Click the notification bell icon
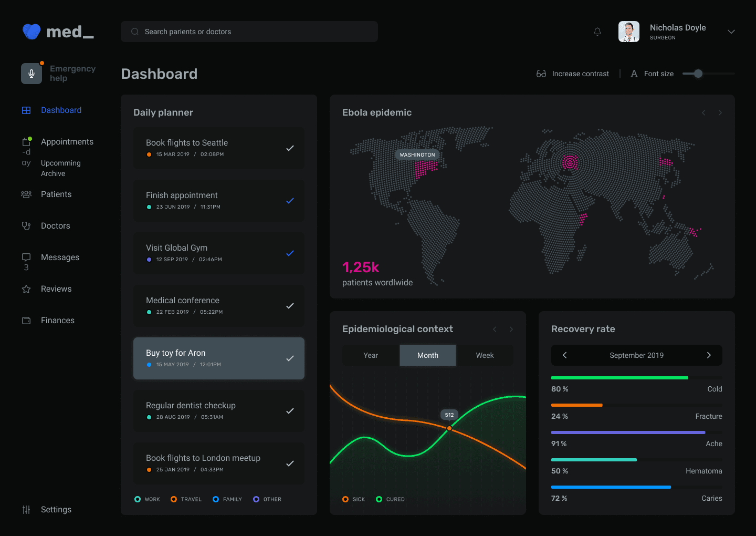 (597, 32)
